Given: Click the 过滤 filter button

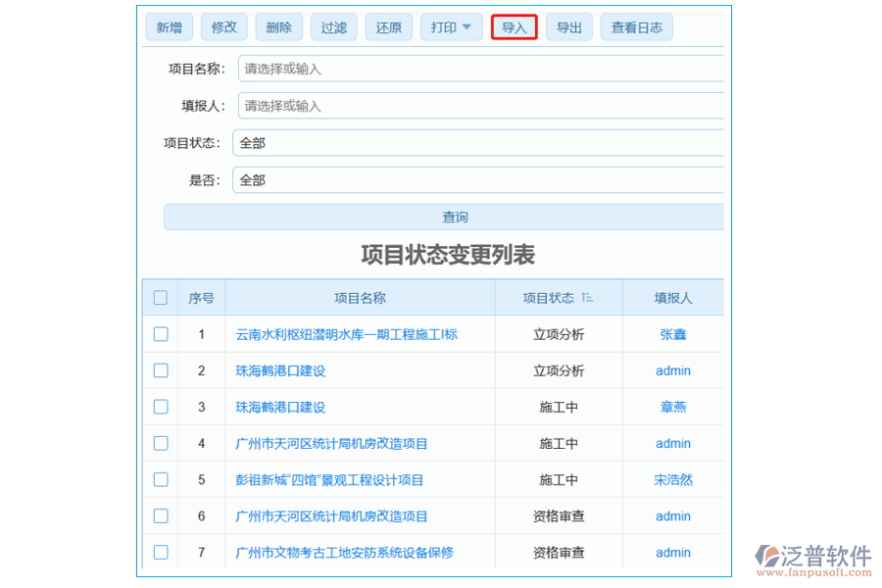Looking at the screenshot, I should point(333,26).
